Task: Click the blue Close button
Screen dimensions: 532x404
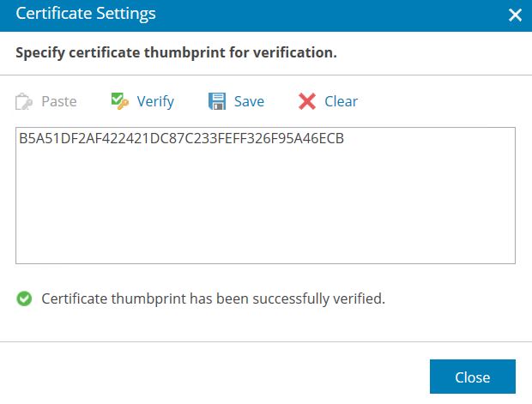Action: (473, 377)
